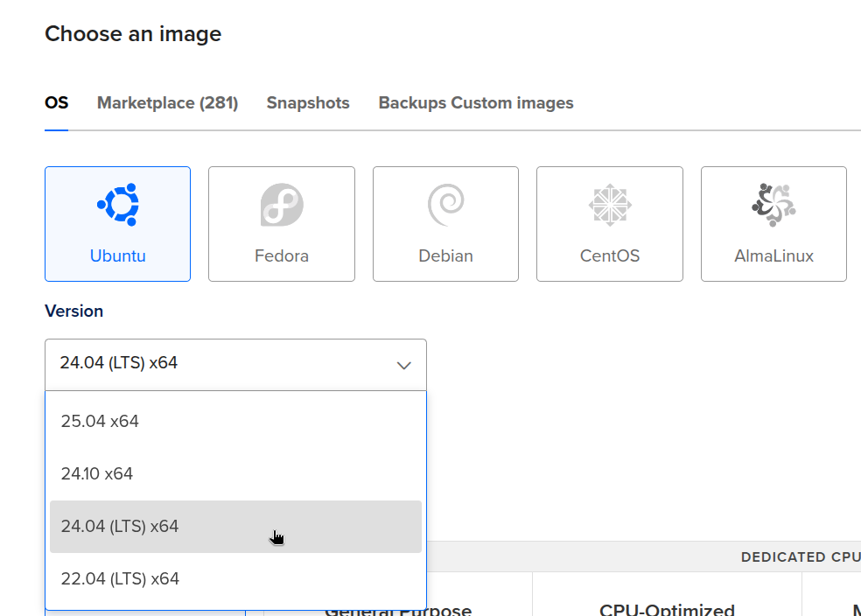Click the Debian card label

point(446,255)
